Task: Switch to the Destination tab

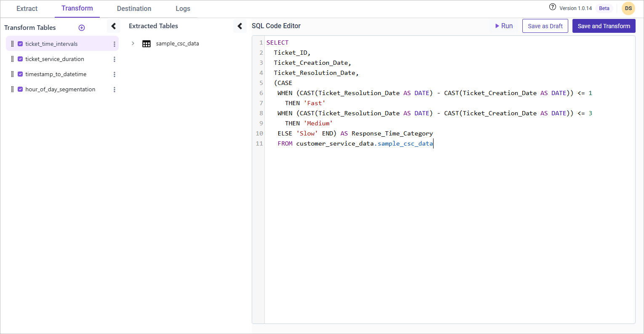Action: pos(134,9)
